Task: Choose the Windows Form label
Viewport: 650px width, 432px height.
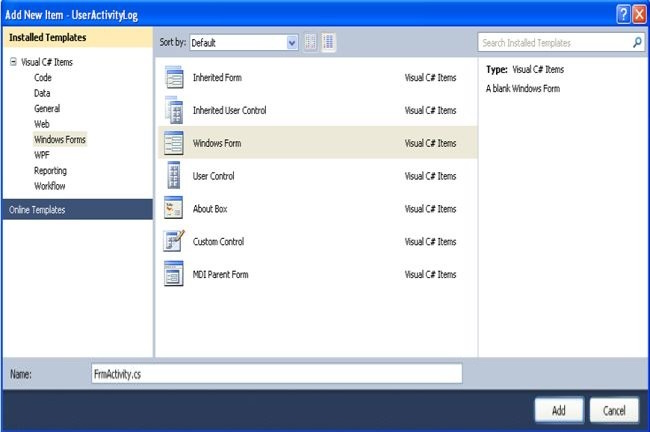Action: pos(217,143)
